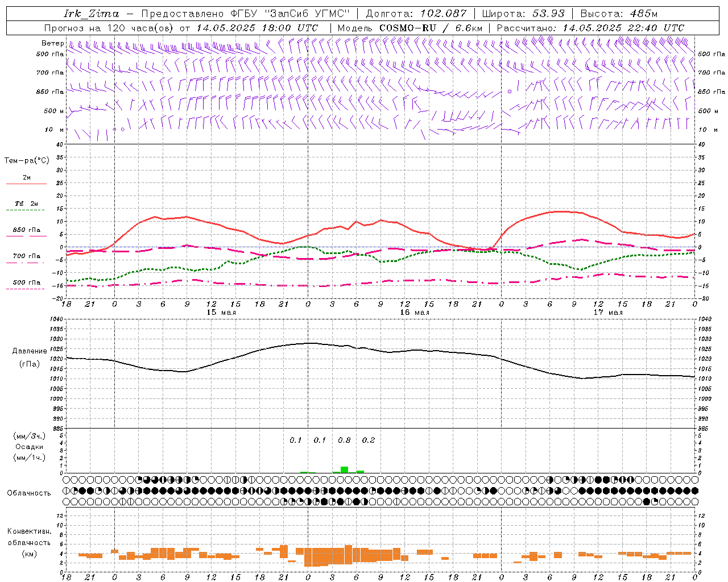This screenshot has width=728, height=582.
Task: Select the forecast start 14.05.2025 18:00 UTC
Action: (258, 27)
